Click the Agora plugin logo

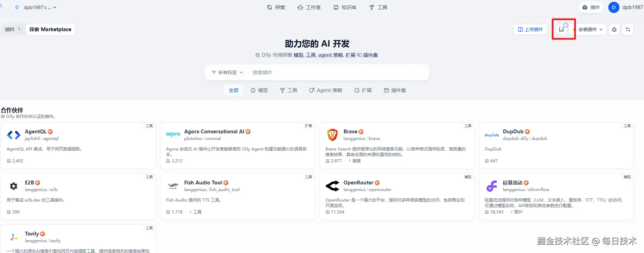point(173,135)
